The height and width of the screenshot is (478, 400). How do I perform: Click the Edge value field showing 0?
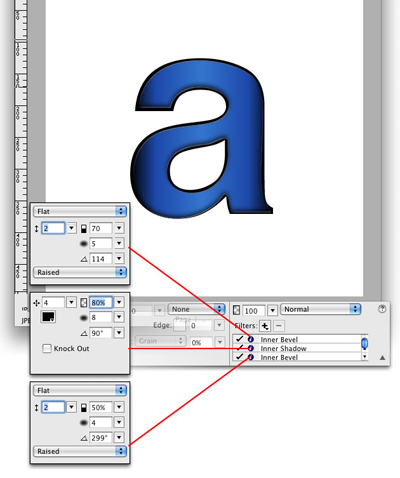point(201,326)
